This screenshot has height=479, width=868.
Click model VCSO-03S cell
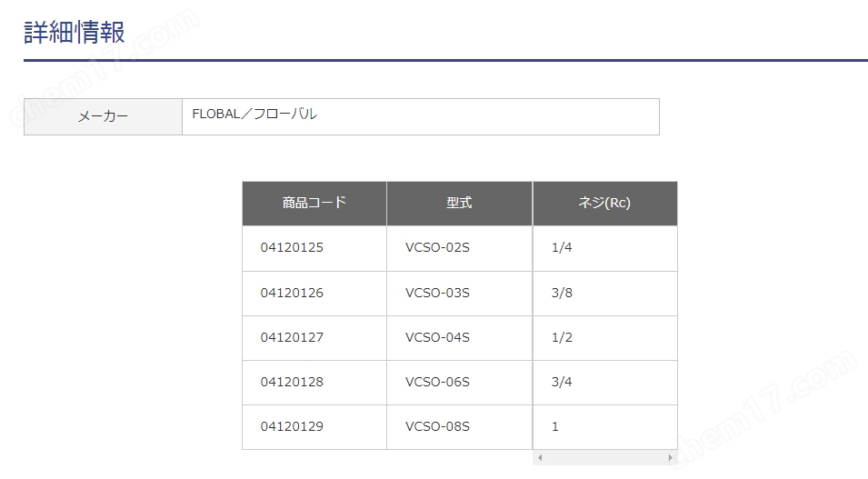click(x=460, y=294)
